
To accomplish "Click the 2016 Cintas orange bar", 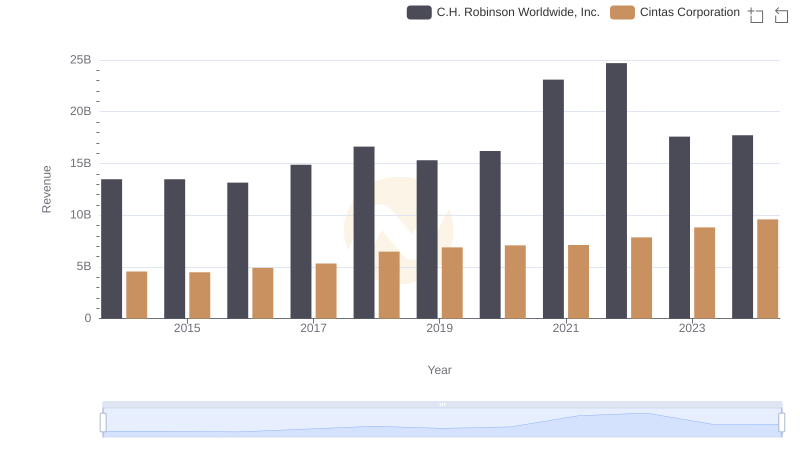I will point(263,293).
